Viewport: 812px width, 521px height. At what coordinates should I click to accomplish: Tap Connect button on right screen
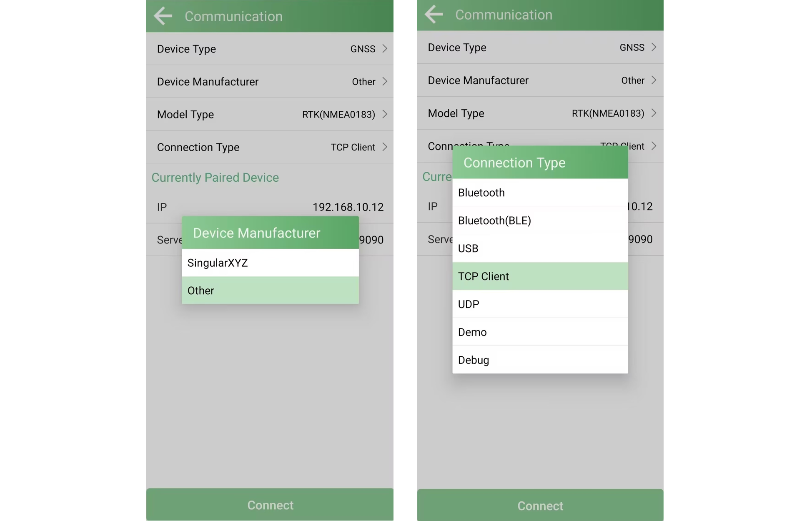click(x=540, y=505)
